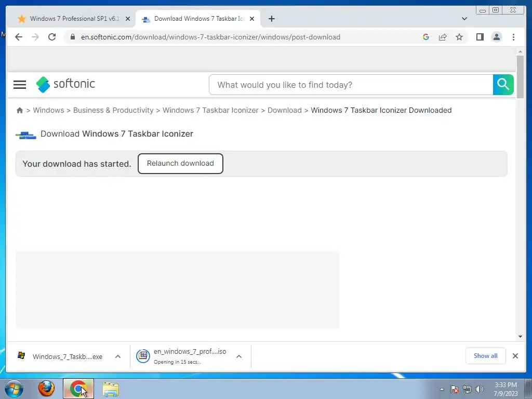The image size is (532, 399).
Task: Click the Chrome taskbar icon
Action: pyautogui.click(x=78, y=389)
